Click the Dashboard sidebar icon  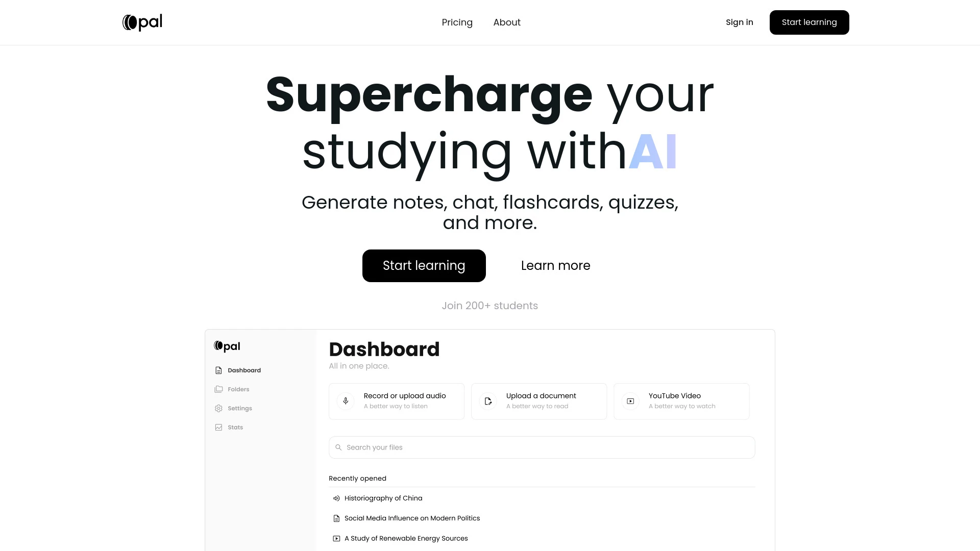click(219, 370)
